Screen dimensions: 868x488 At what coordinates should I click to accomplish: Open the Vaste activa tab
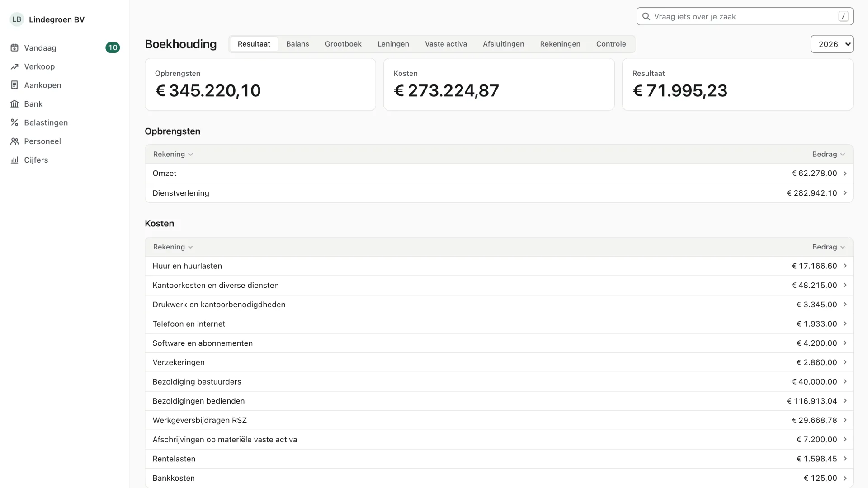click(x=446, y=44)
